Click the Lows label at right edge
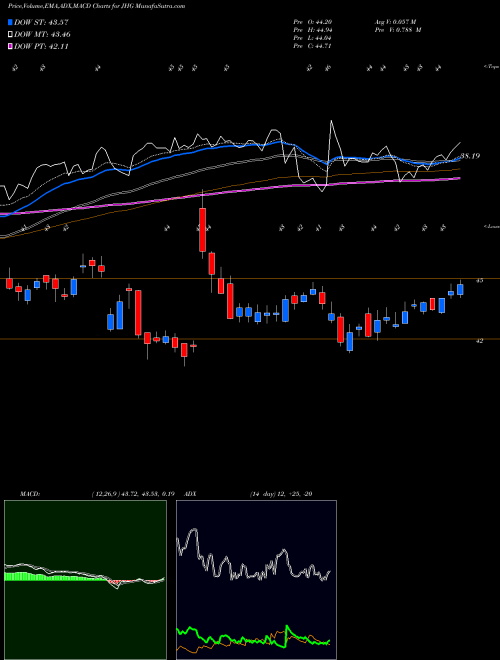The width and height of the screenshot is (500, 660). tap(491, 226)
